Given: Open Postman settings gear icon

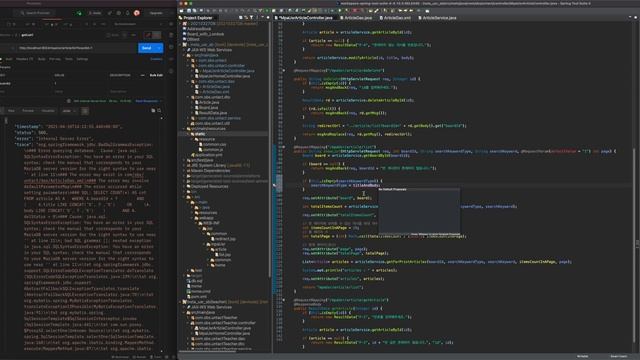Looking at the screenshot, I should click(x=119, y=13).
